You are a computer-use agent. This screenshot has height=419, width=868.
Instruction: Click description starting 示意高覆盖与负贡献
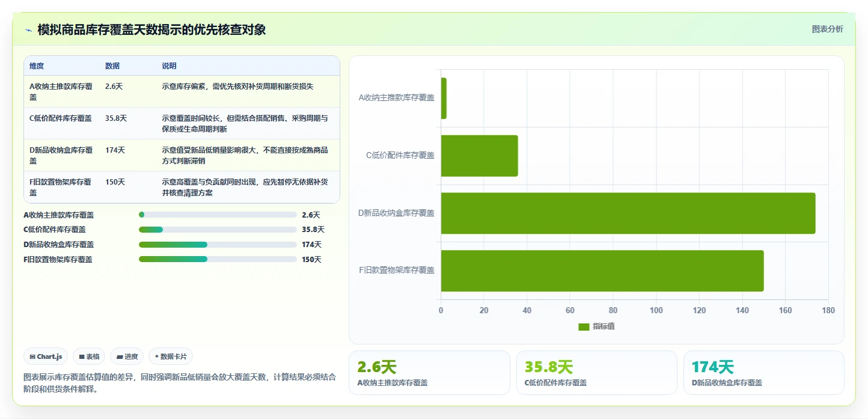click(245, 187)
